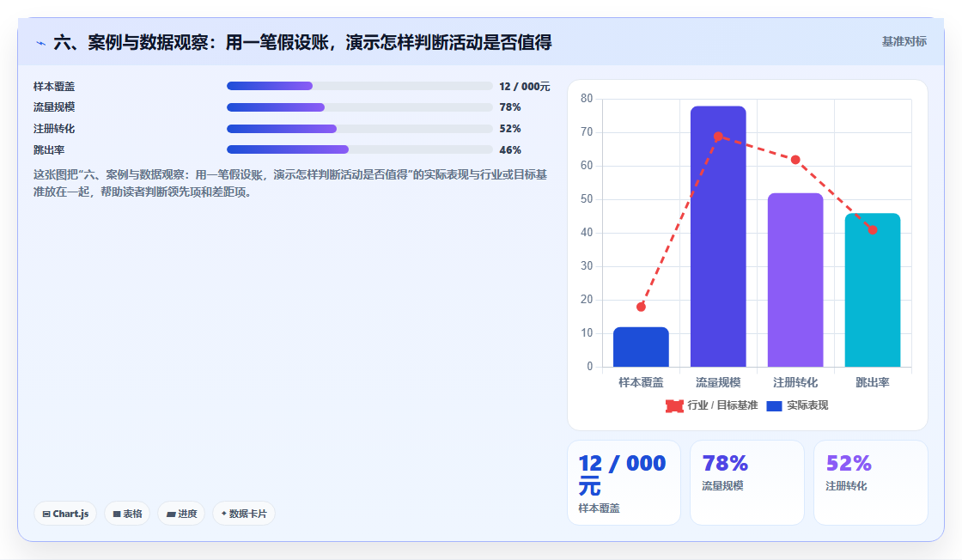This screenshot has width=962, height=560.
Task: Click the 50 y-axis tick label
Action: [x=587, y=198]
